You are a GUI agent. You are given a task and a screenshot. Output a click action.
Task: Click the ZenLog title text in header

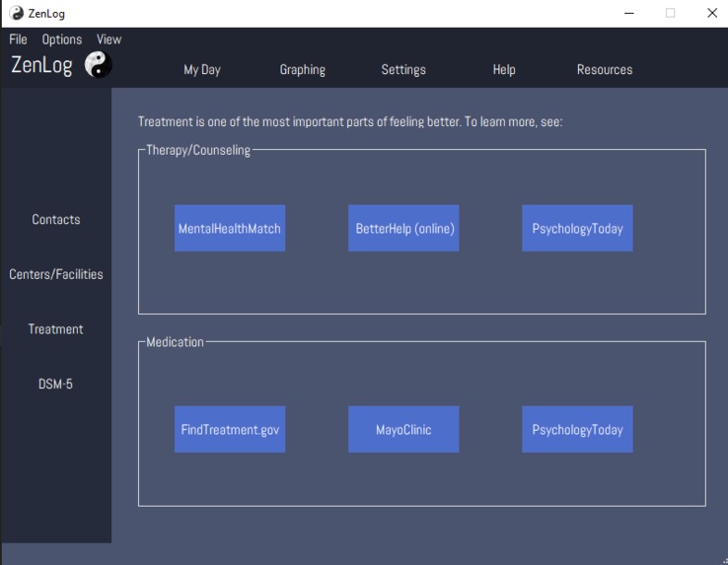tap(41, 65)
